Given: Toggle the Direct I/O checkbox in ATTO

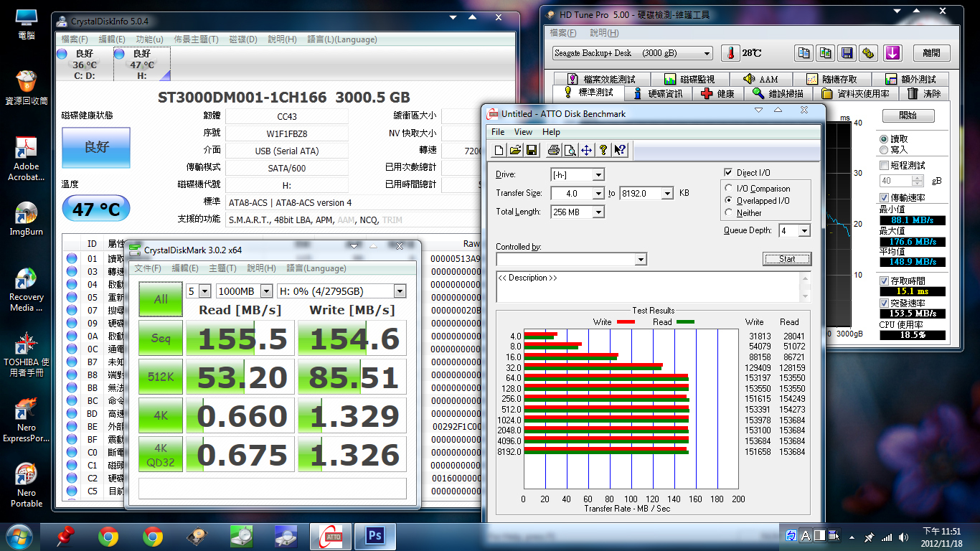Looking at the screenshot, I should [728, 172].
